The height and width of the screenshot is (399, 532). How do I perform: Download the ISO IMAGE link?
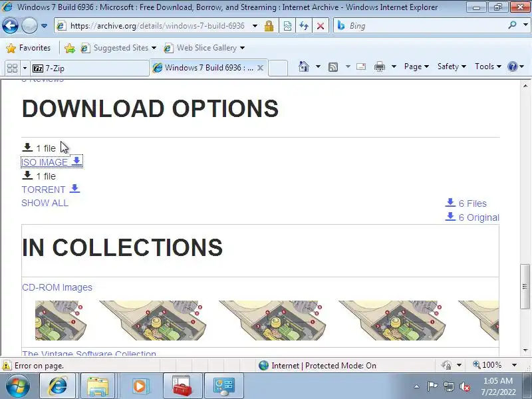52,162
